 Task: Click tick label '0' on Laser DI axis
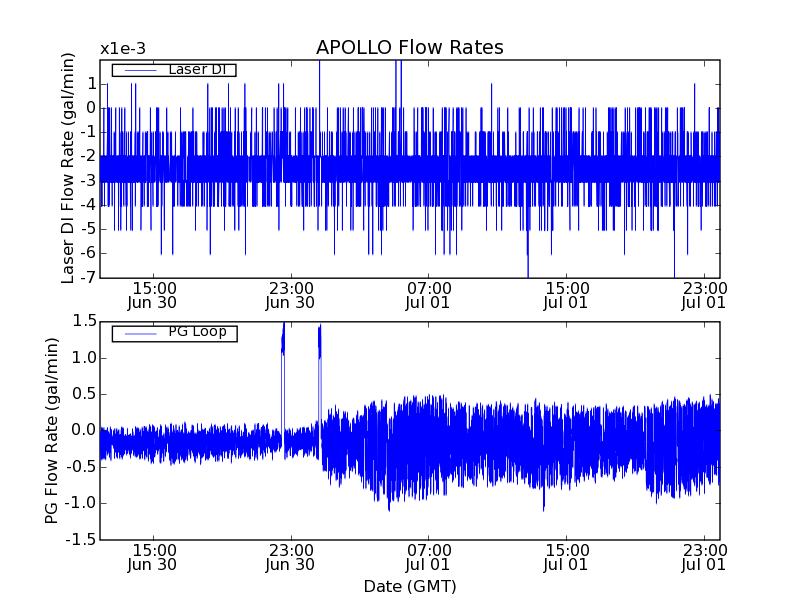coord(90,108)
